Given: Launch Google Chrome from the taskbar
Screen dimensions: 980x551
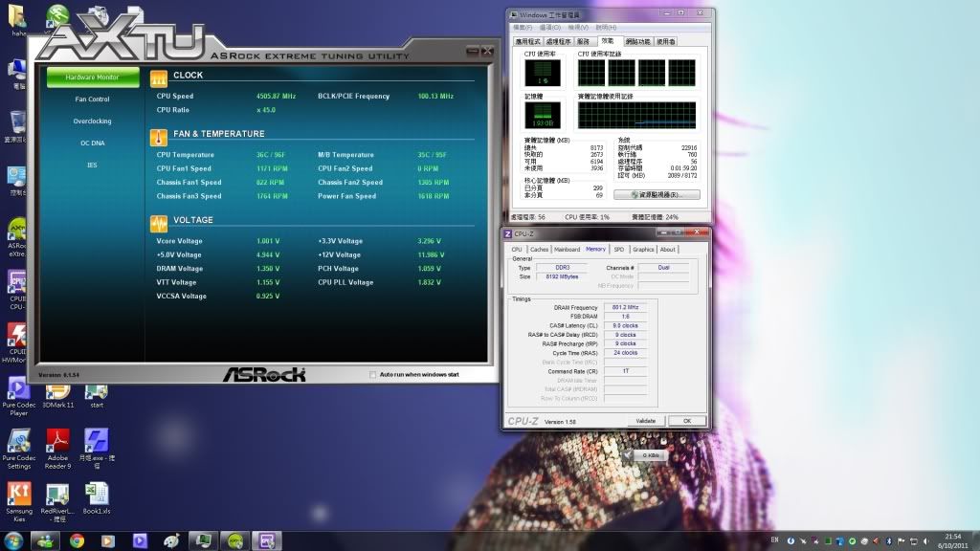Looking at the screenshot, I should (x=77, y=541).
